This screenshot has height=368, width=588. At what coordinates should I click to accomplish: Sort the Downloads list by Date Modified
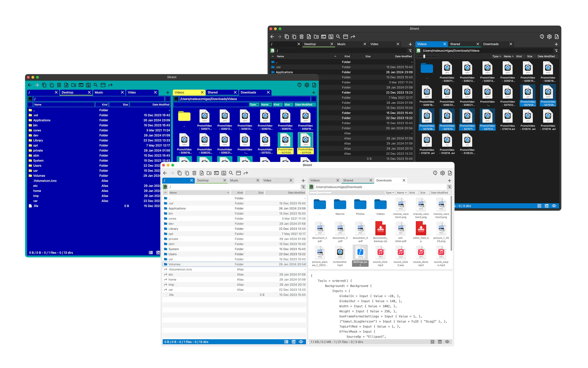[x=440, y=193]
